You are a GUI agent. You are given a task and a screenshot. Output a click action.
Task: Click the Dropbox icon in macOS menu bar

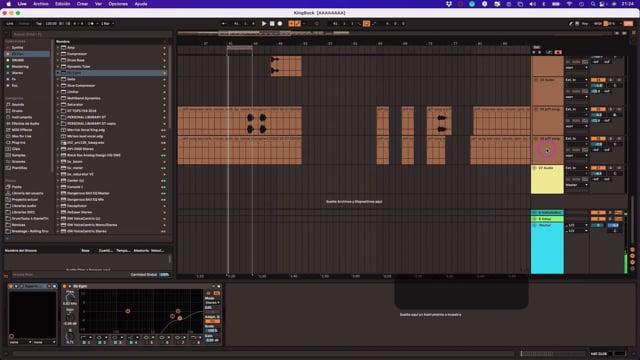[x=449, y=4]
